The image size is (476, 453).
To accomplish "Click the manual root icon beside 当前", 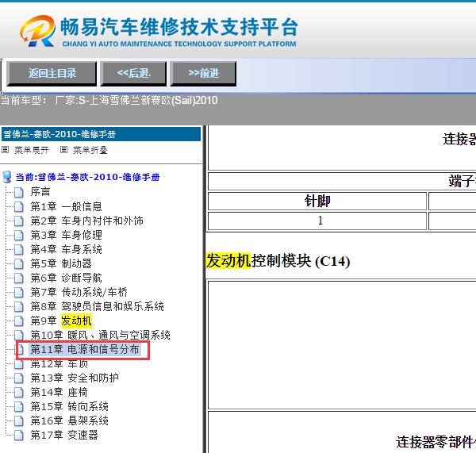I will 6,177.
